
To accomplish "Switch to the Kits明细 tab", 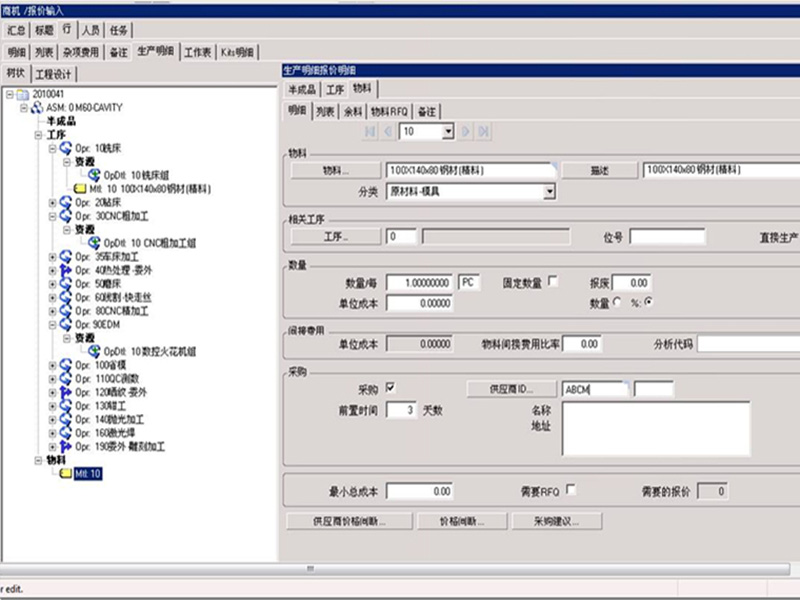I will tap(237, 52).
